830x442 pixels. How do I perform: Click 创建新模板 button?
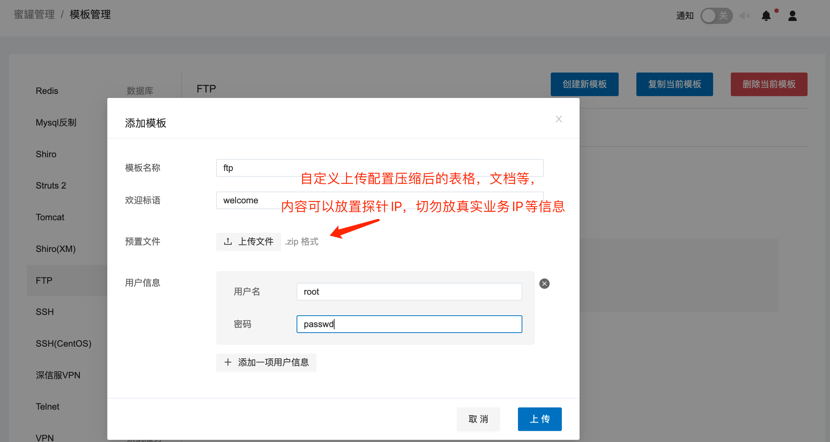[584, 84]
